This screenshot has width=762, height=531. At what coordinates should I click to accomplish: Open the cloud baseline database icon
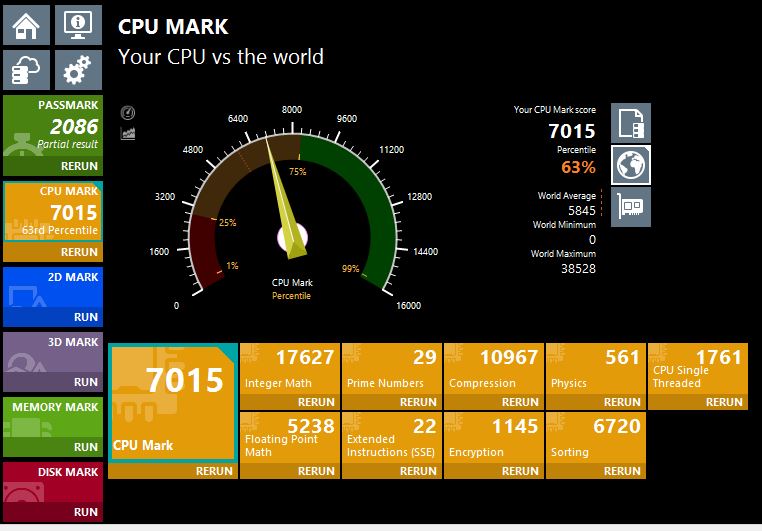coord(26,70)
